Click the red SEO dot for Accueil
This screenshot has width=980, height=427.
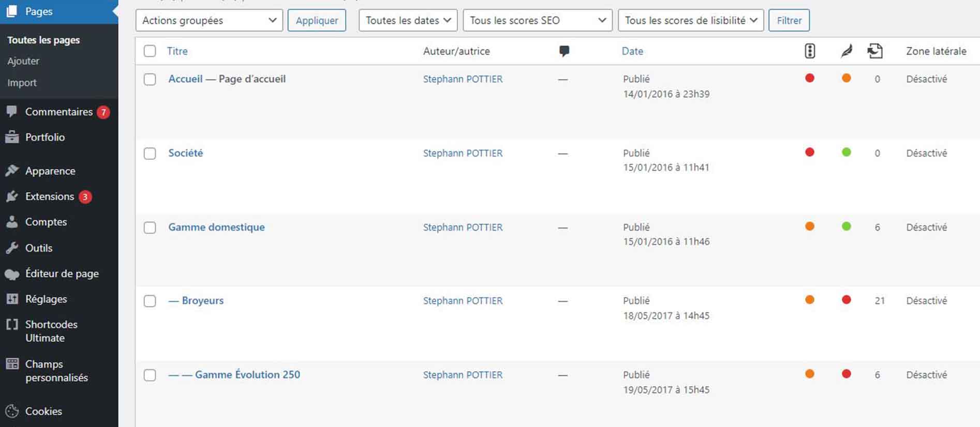tap(810, 78)
